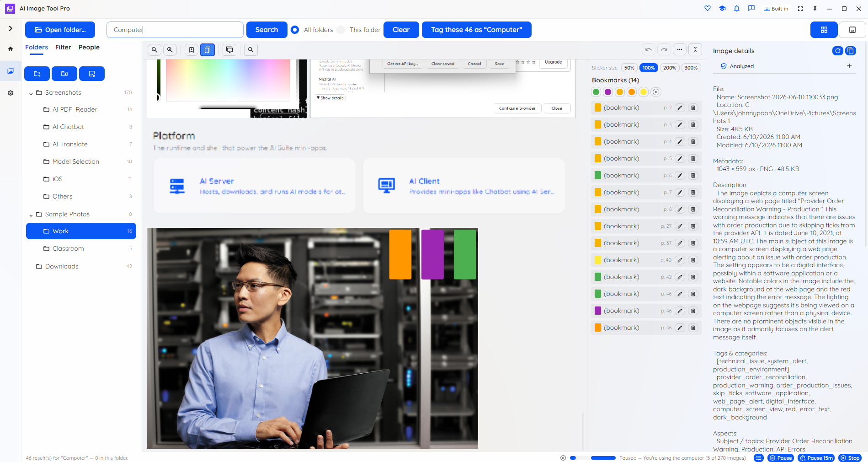The image size is (868, 462).
Task: Edit the bookmark on p. 2
Action: tap(680, 108)
